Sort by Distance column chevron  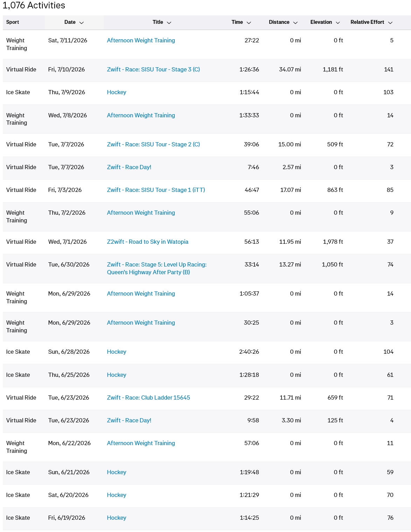click(x=295, y=22)
